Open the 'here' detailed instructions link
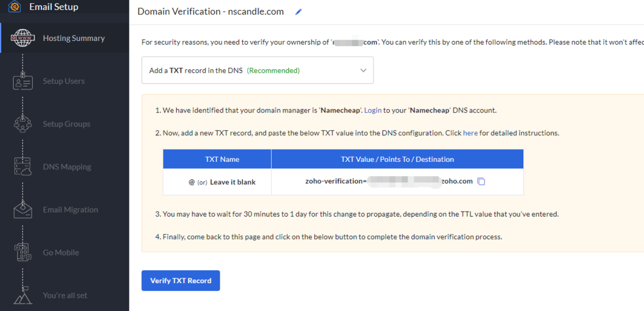The height and width of the screenshot is (311, 644). 470,133
